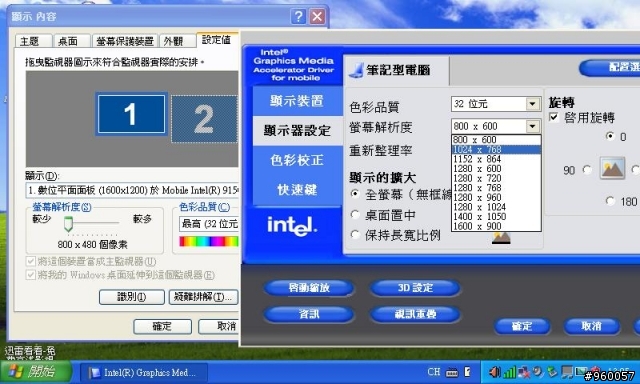Click the 識別(I) button
Screen dimensions: 640x384
[x=131, y=297]
